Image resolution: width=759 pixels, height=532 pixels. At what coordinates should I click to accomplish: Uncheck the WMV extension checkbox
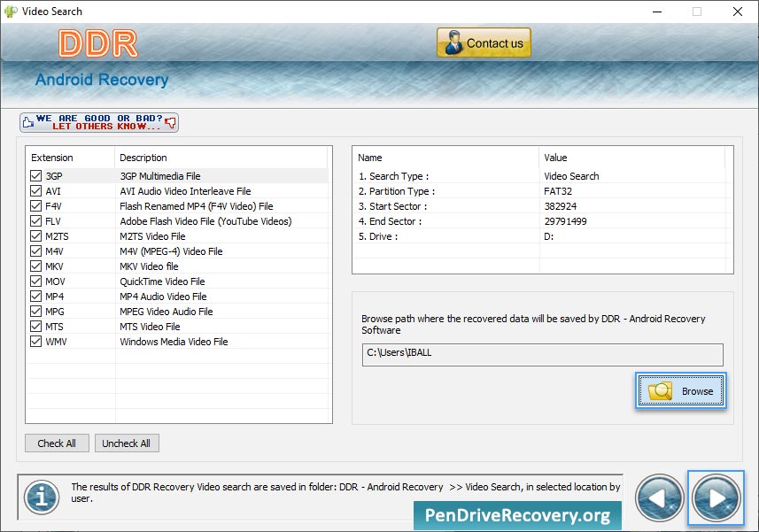pyautogui.click(x=35, y=341)
